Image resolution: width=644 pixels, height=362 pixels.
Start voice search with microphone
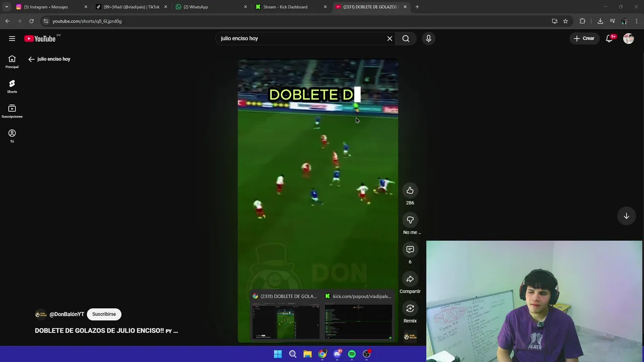(429, 38)
